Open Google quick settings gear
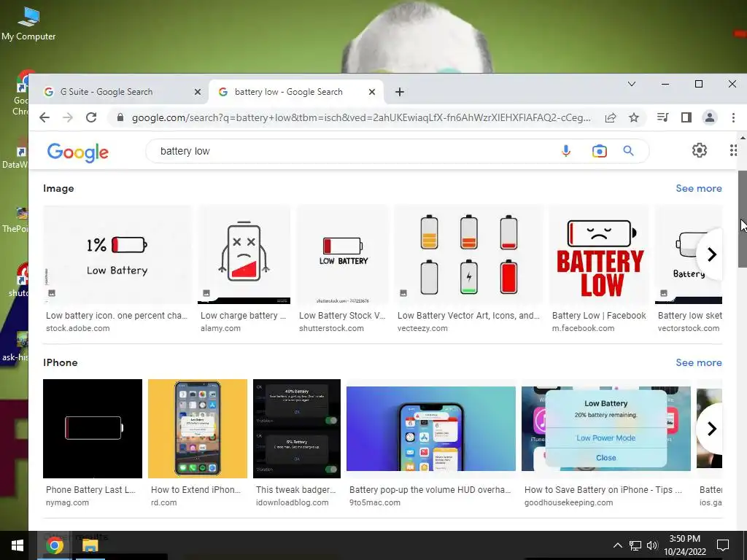The width and height of the screenshot is (747, 560). (x=700, y=150)
